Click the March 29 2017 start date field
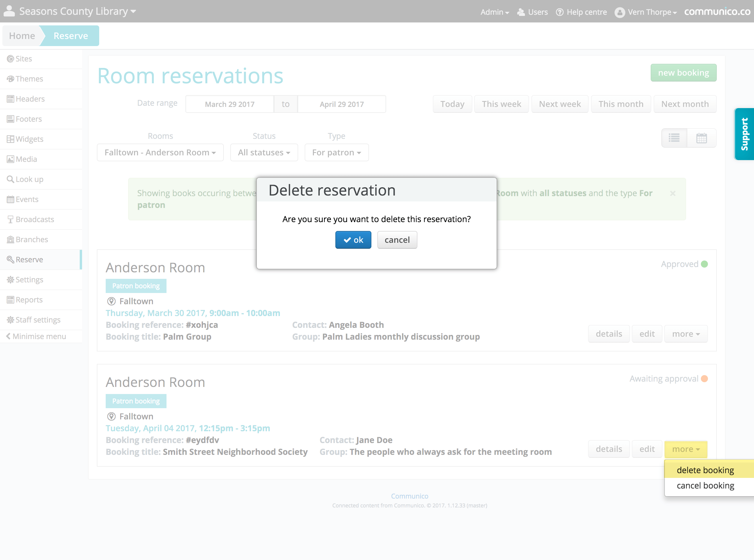The height and width of the screenshot is (560, 754). point(229,104)
